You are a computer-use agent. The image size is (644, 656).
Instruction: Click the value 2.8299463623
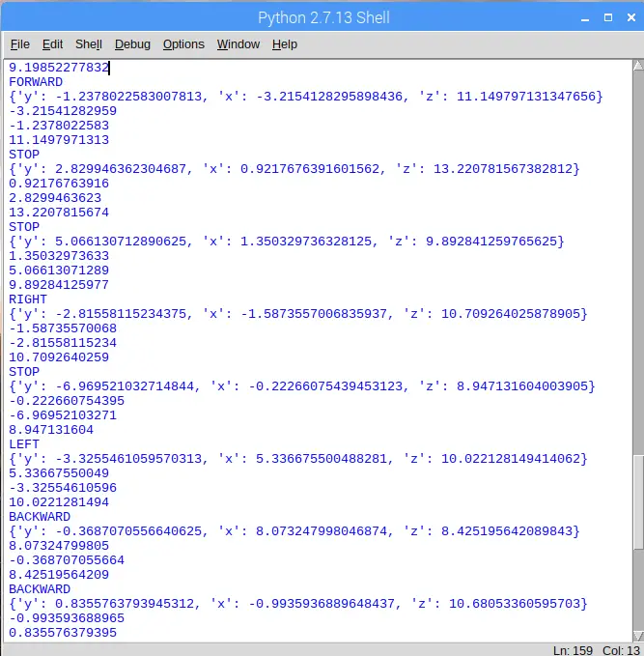click(55, 198)
